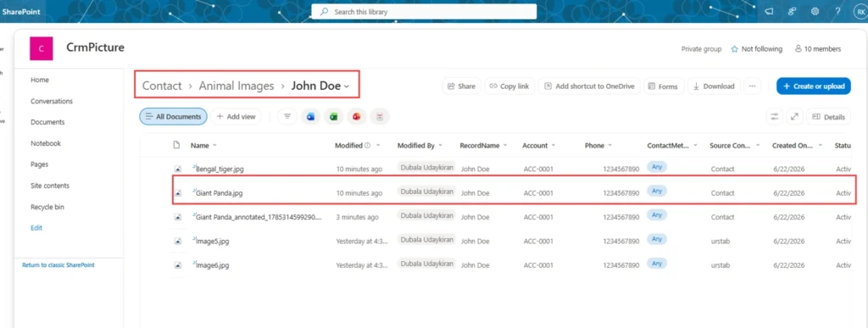The height and width of the screenshot is (328, 868).
Task: Open the Created On column dropdown
Action: (820, 146)
